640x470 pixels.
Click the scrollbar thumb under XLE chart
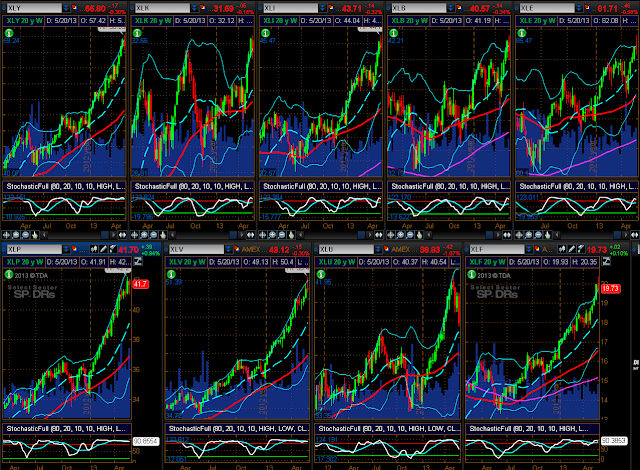(x=618, y=235)
